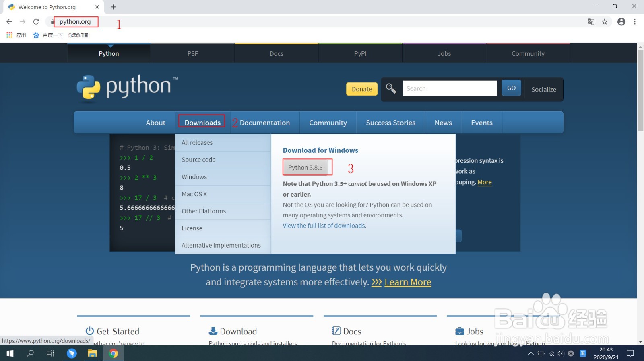Open View the full list of downloads
This screenshot has width=644, height=361.
324,226
